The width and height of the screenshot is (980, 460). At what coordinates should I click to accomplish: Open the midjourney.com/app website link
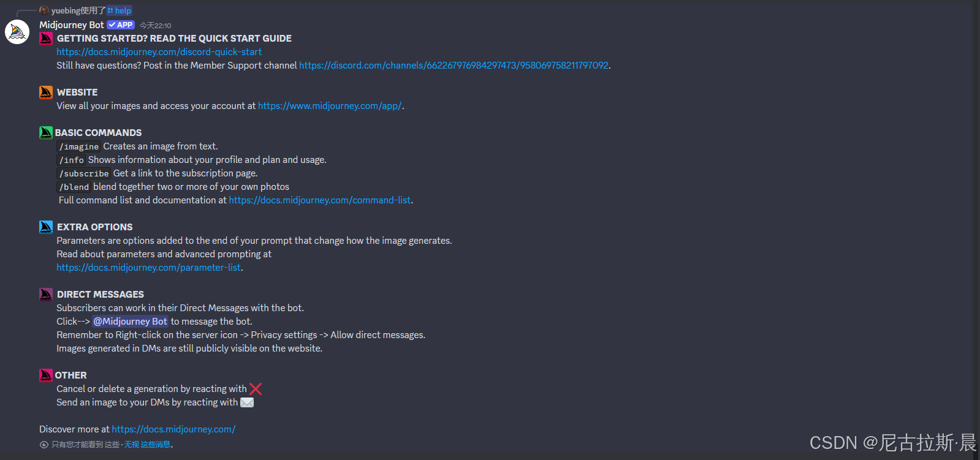click(x=330, y=106)
